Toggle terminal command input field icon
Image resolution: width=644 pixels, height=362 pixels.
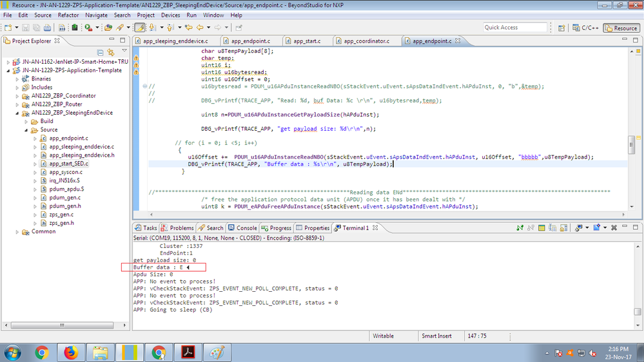tap(552, 228)
